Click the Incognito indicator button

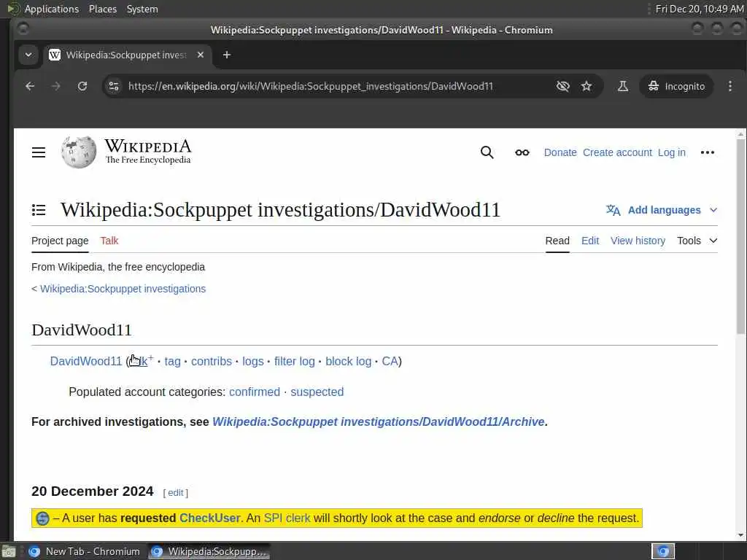tap(676, 86)
